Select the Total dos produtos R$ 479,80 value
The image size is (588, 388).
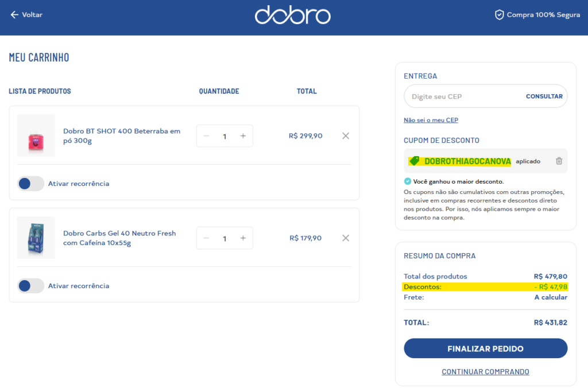tap(551, 276)
